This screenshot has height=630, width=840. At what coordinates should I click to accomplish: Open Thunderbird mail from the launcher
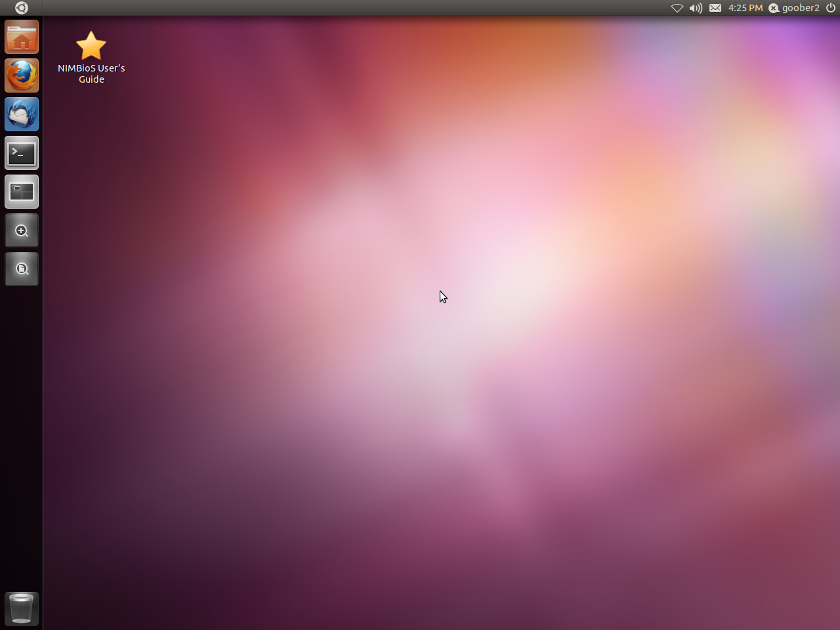point(22,115)
